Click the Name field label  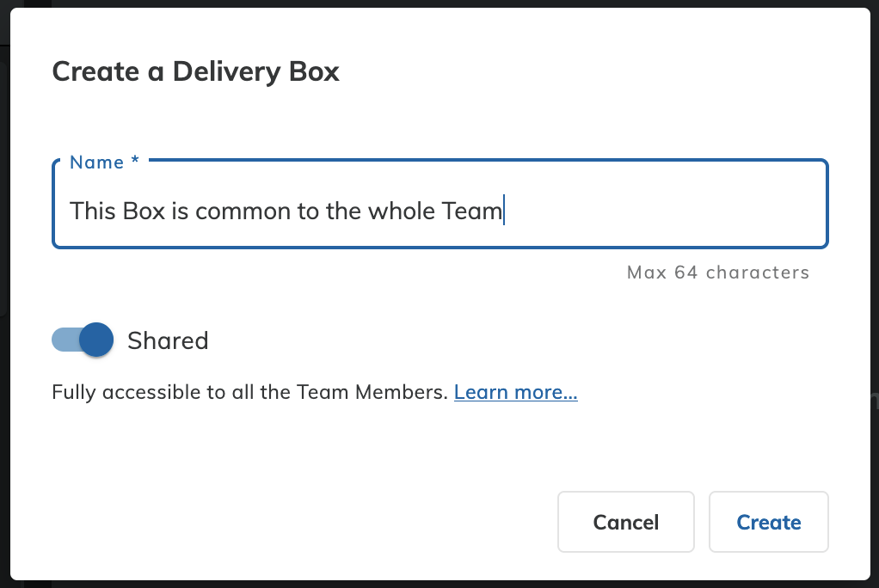(103, 162)
